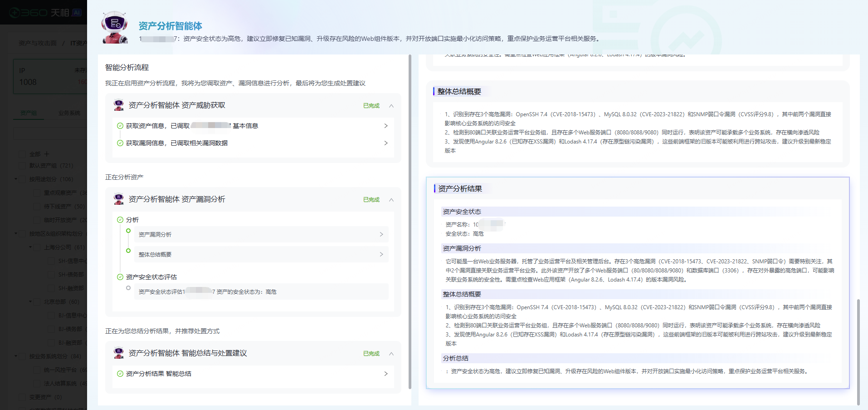Switch to the 业务系统 tab

click(68, 112)
